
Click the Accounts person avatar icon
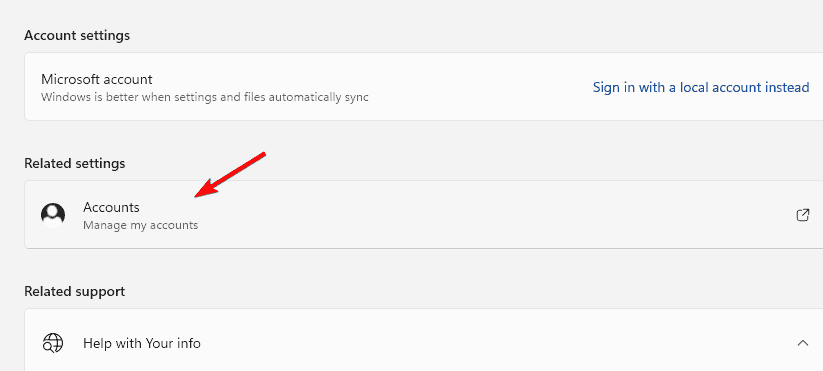click(53, 215)
